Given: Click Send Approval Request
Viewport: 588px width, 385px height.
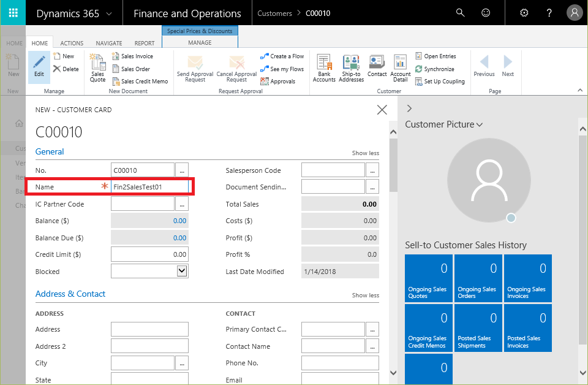Looking at the screenshot, I should [x=195, y=69].
